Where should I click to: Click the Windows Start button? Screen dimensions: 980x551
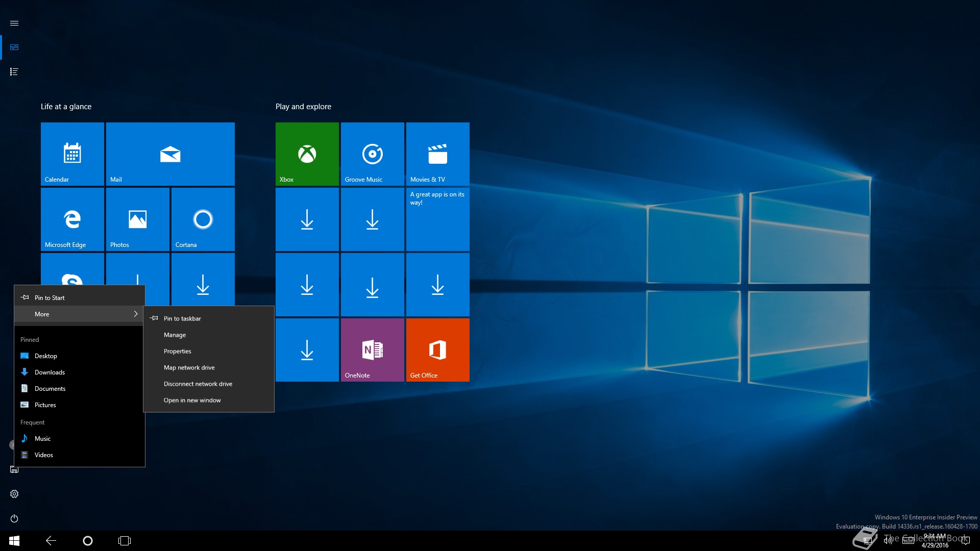pos(14,541)
